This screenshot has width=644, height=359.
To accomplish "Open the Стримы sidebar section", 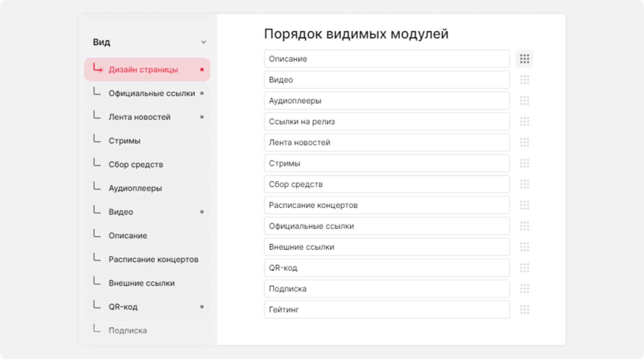I will point(124,141).
